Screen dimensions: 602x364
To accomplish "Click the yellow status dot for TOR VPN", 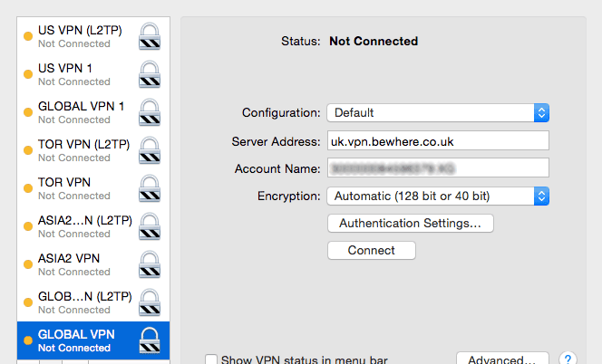I will [x=26, y=188].
